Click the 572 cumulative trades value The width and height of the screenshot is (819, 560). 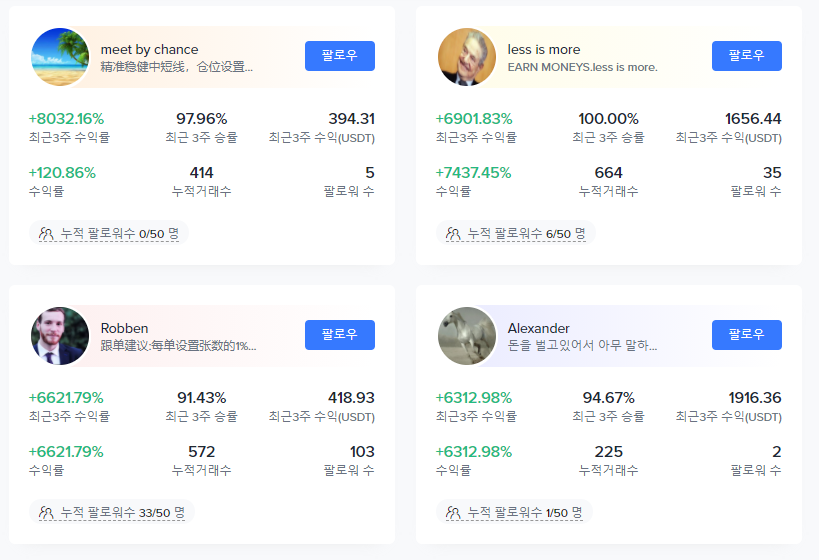[202, 452]
